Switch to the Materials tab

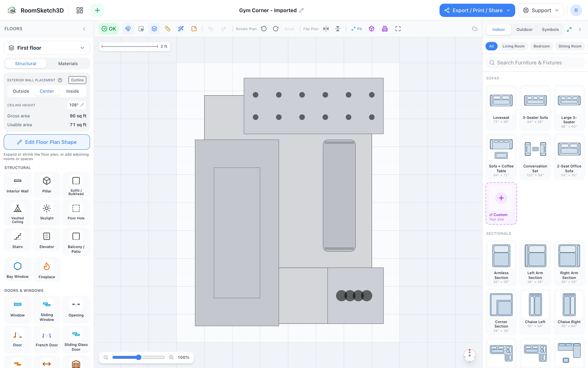[x=68, y=63]
